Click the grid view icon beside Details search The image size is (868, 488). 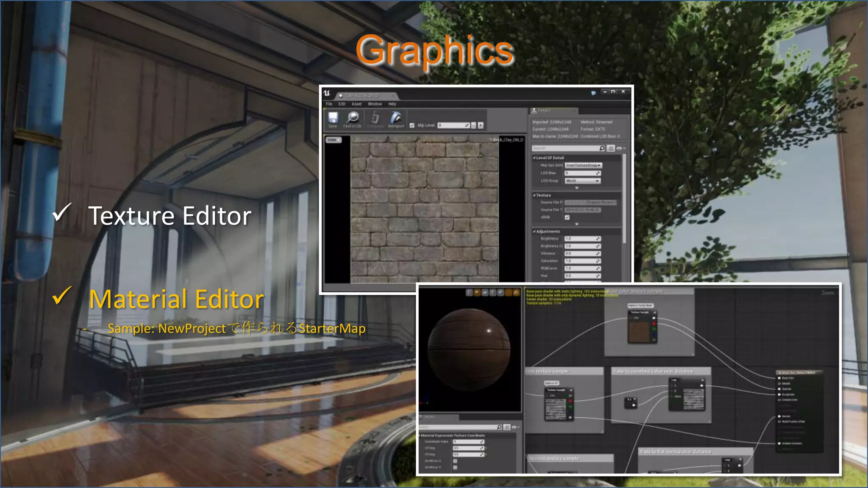click(611, 148)
